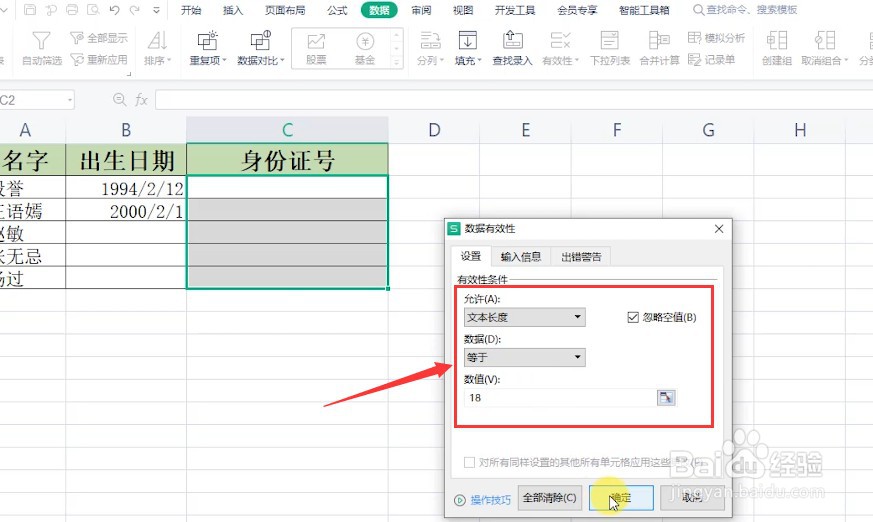The image size is (873, 522).
Task: Expand the data types gallery arrow
Action: coord(396,62)
